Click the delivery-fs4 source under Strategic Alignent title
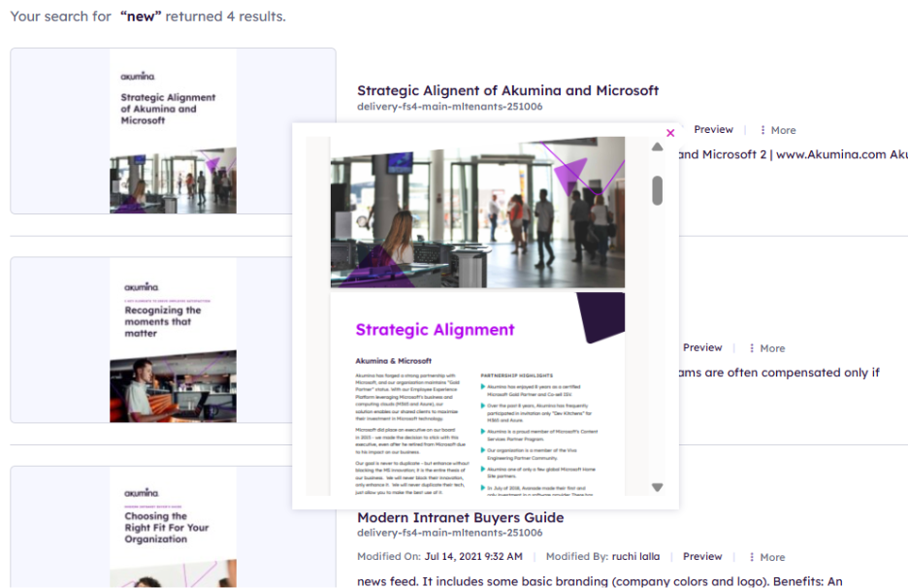Image resolution: width=908 pixels, height=588 pixels. pos(449,107)
